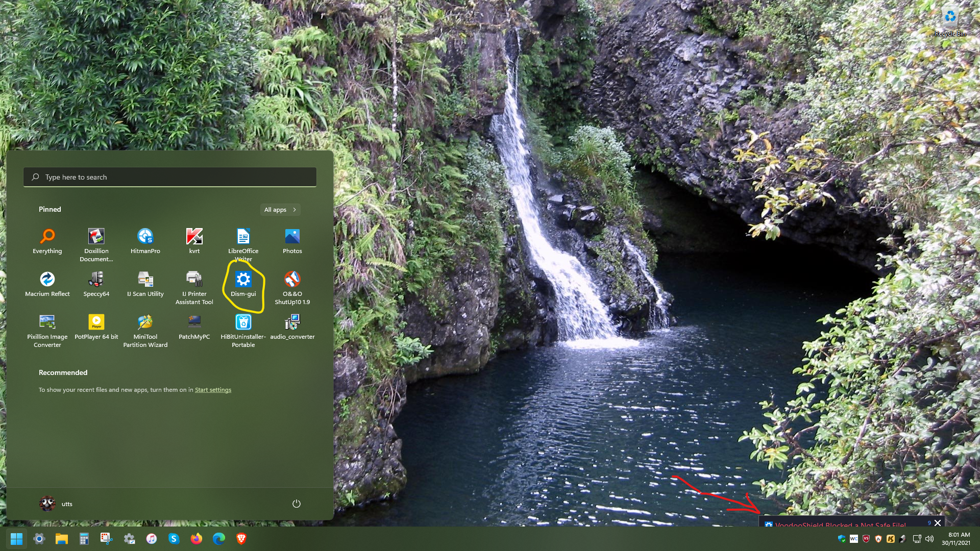This screenshot has width=980, height=551.
Task: Open the power options button
Action: 296,504
